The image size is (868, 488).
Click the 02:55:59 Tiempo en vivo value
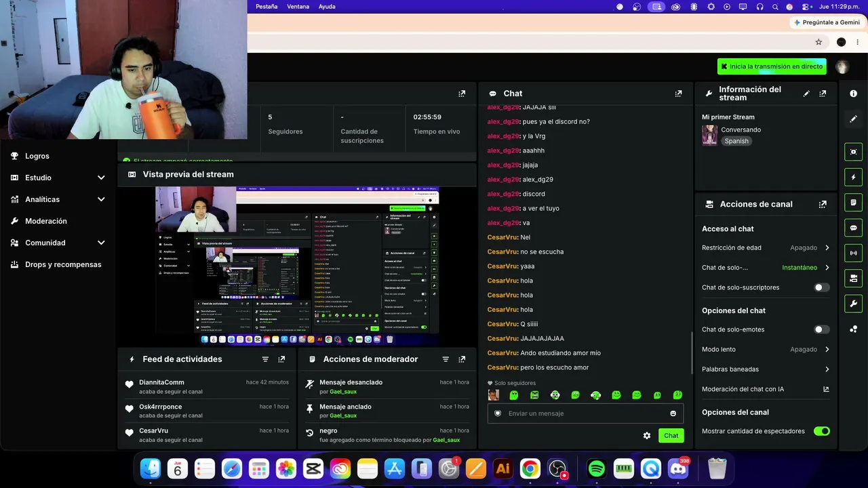(x=427, y=117)
